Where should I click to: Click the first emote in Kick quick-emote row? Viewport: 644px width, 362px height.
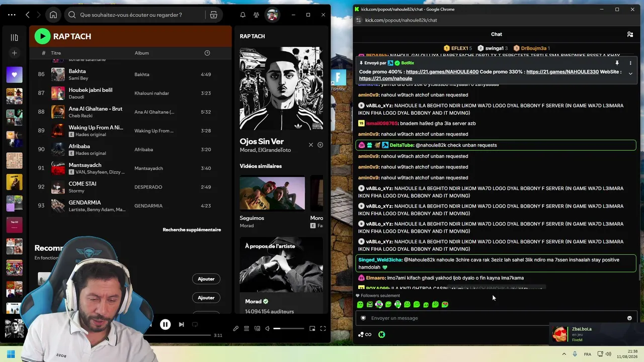tap(360, 304)
